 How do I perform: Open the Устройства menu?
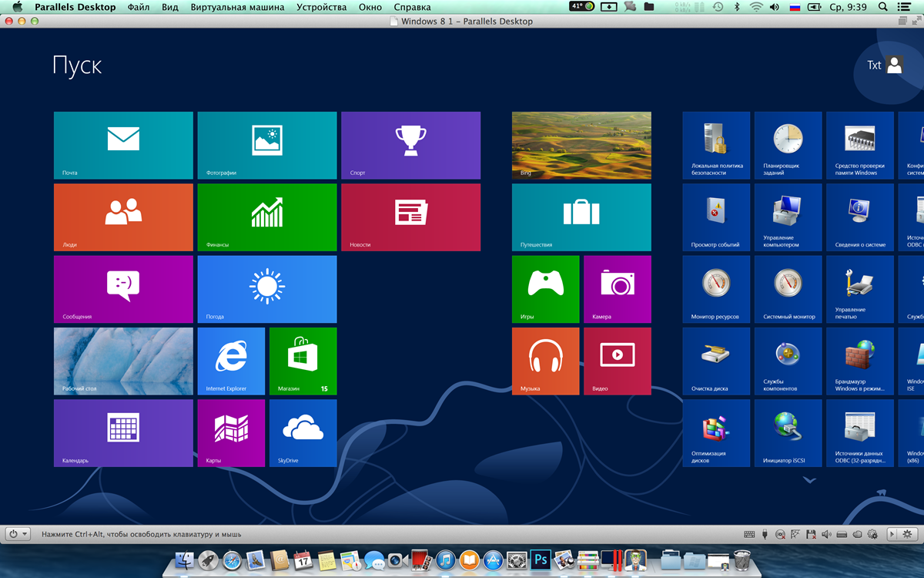coord(321,7)
